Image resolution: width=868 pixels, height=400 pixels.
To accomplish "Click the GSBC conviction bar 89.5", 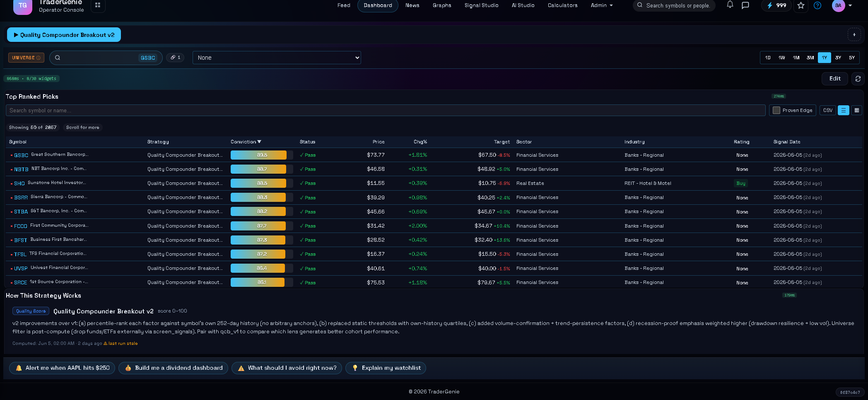I will click(262, 155).
